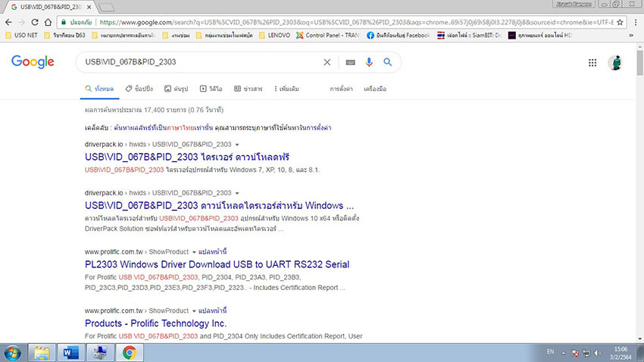Submit search with magnifier icon
644x362 pixels.
[387, 62]
